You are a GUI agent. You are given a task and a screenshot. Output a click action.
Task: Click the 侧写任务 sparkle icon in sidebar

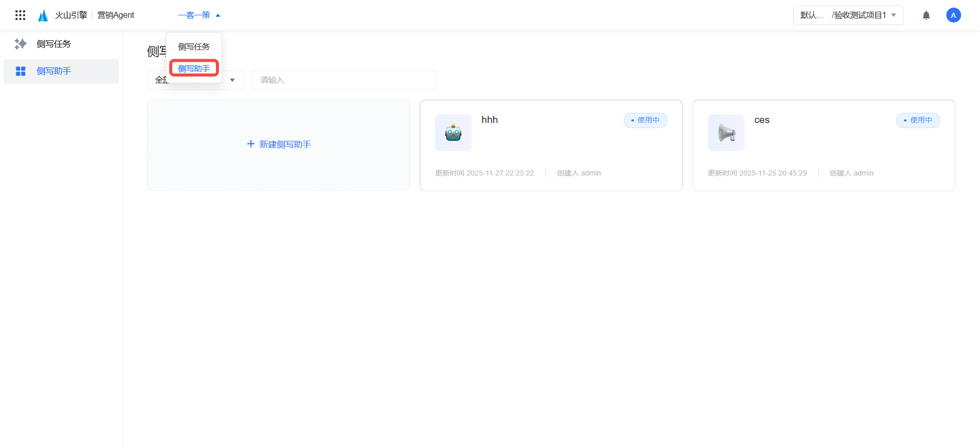(20, 44)
